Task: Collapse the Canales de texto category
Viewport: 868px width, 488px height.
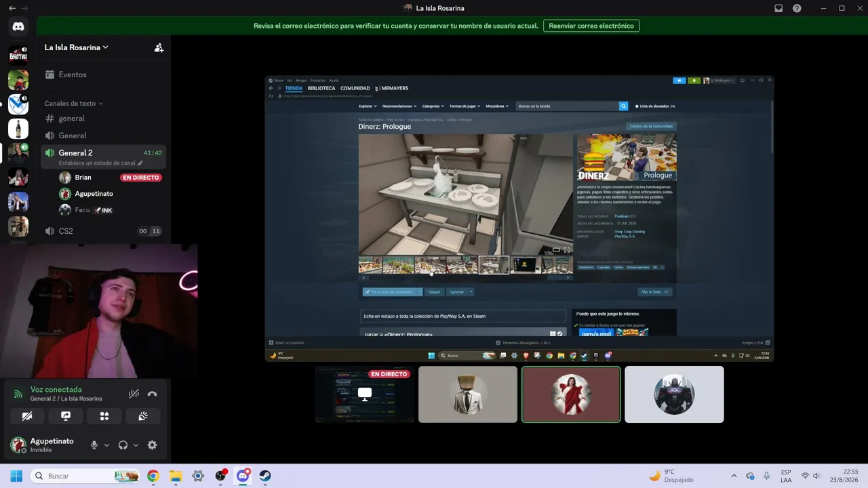Action: (x=73, y=104)
